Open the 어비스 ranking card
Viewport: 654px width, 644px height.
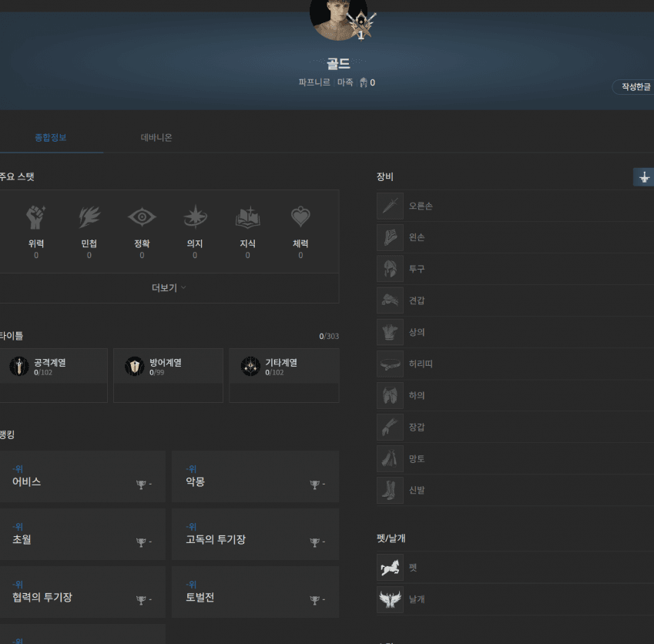coord(82,477)
